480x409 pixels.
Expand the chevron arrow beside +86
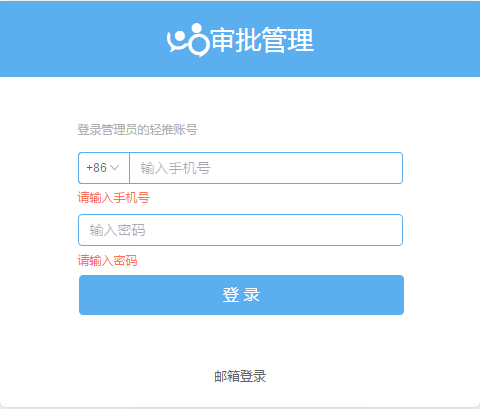point(114,168)
